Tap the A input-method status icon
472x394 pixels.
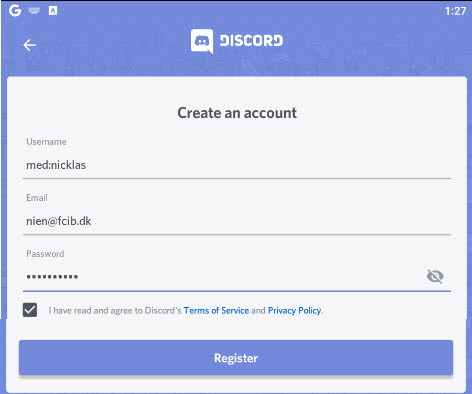(x=53, y=11)
